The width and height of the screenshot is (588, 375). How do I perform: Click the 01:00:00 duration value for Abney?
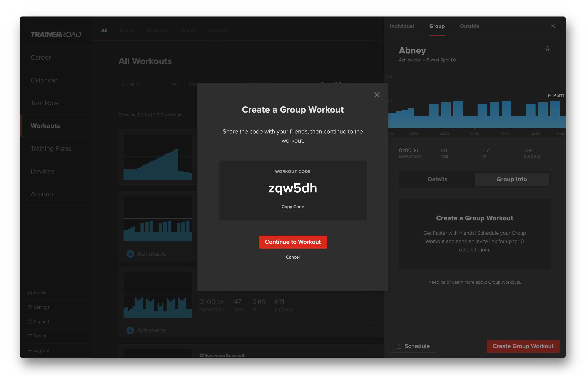(408, 150)
